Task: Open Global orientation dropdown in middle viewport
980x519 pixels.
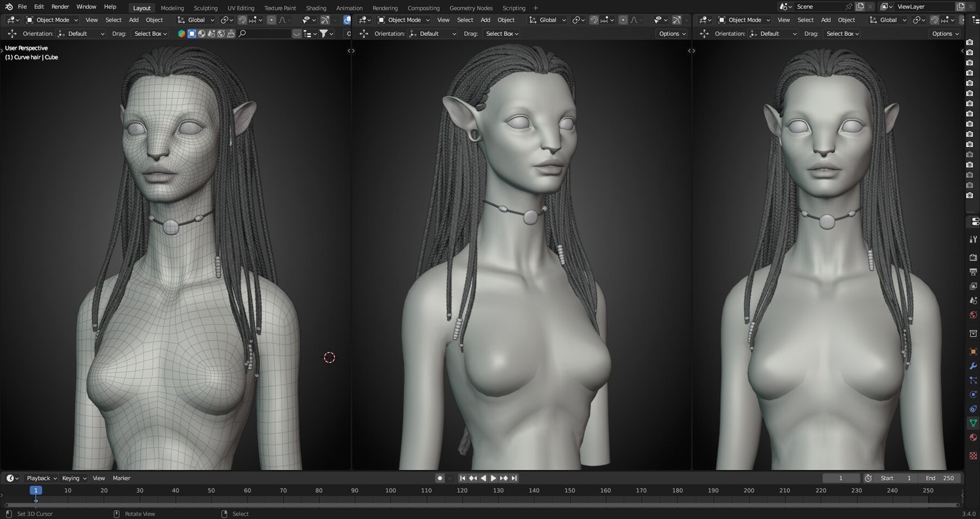Action: pos(547,20)
